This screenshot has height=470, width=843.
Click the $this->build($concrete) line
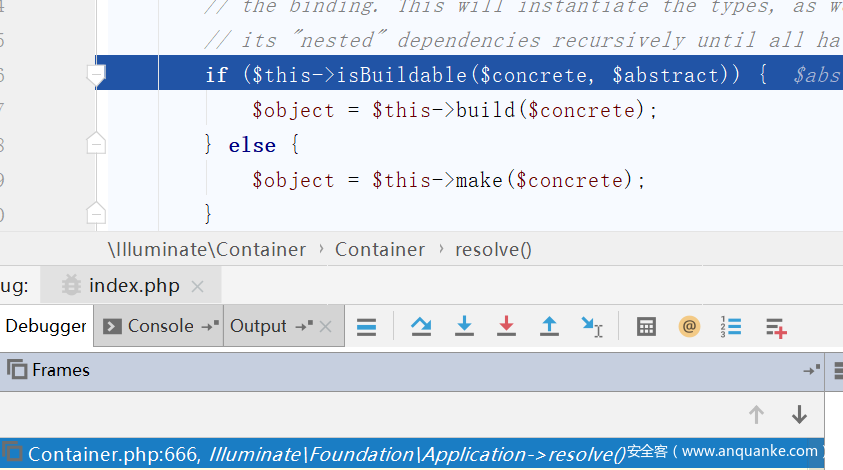tap(455, 110)
